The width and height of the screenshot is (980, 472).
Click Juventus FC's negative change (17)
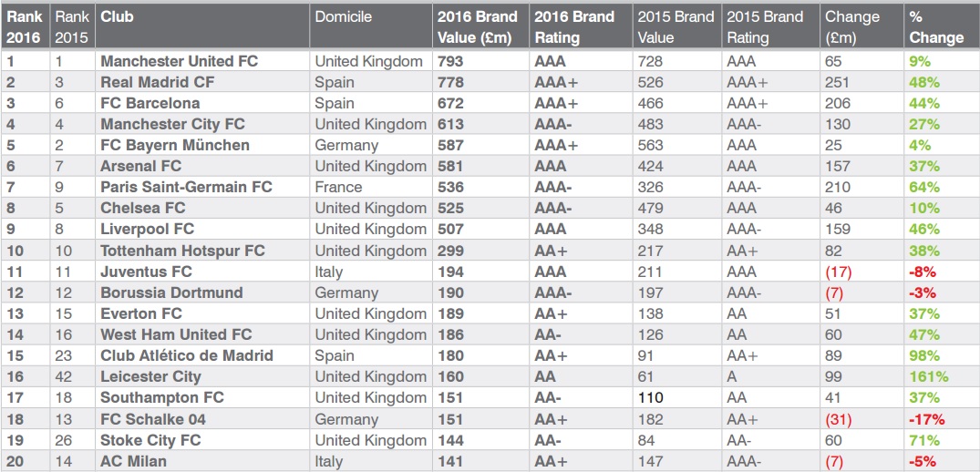point(838,272)
